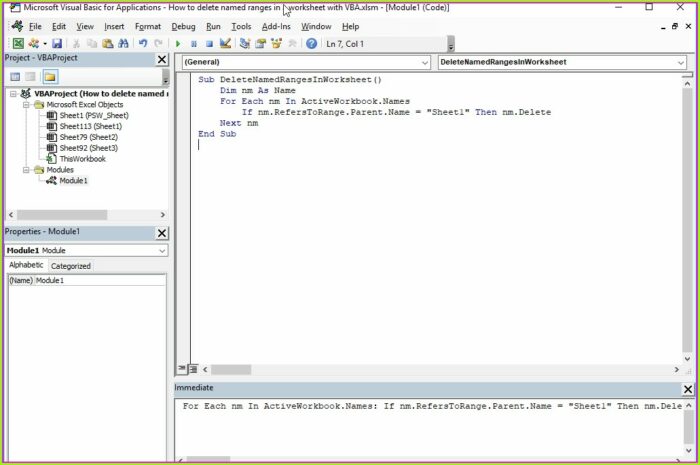Click the Paste clipboard icon
The width and height of the screenshot is (700, 465).
point(108,44)
